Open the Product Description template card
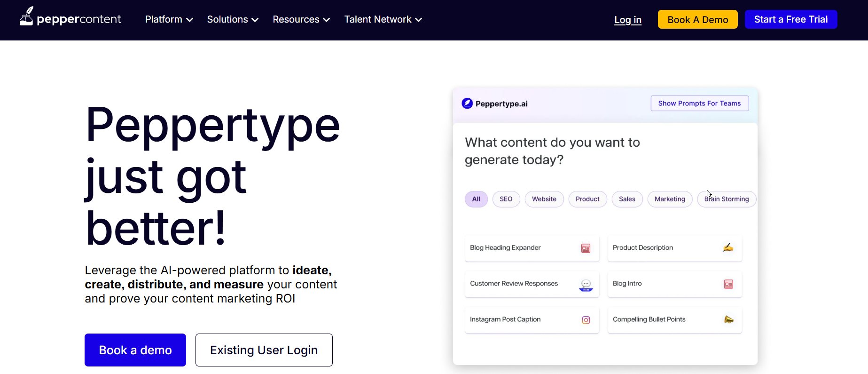Viewport: 868px width, 374px height. click(675, 248)
